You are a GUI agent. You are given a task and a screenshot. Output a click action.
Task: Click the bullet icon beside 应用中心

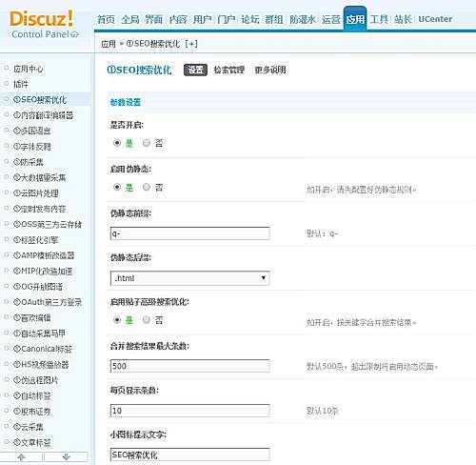click(x=6, y=68)
